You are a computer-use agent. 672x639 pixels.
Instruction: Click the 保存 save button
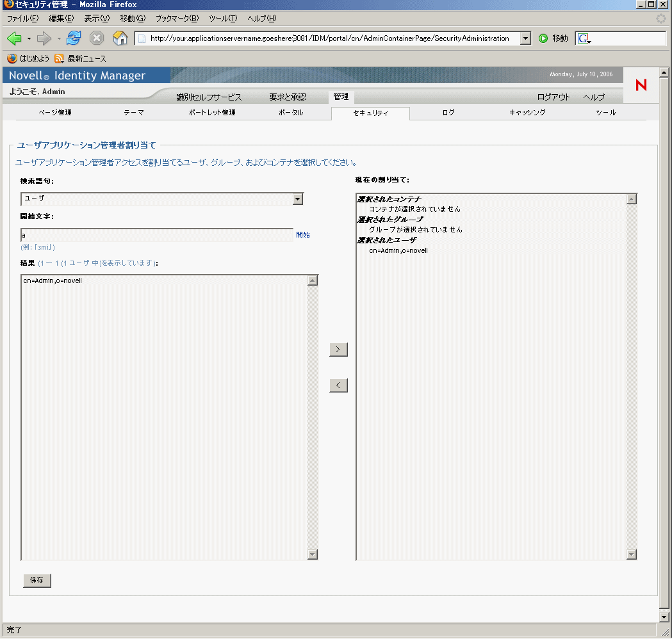pyautogui.click(x=37, y=580)
